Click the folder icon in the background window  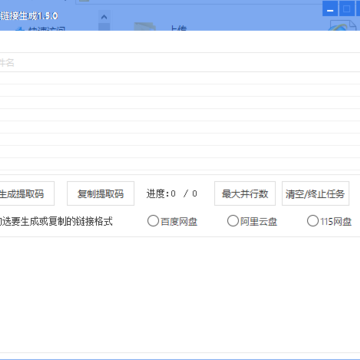[x=145, y=26]
